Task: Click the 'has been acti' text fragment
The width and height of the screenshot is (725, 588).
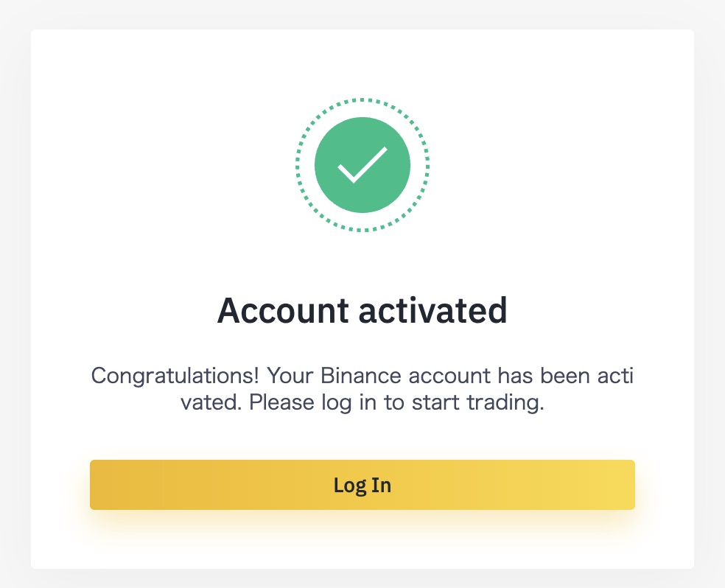Action: [x=565, y=375]
